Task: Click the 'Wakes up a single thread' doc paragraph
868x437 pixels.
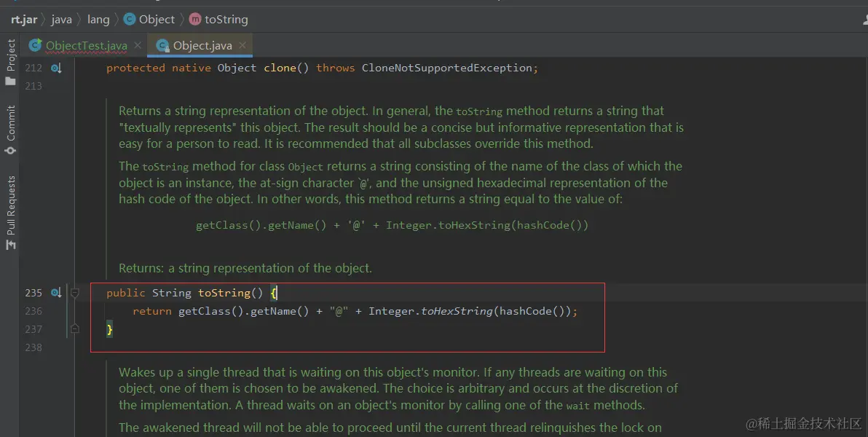Action: point(398,389)
